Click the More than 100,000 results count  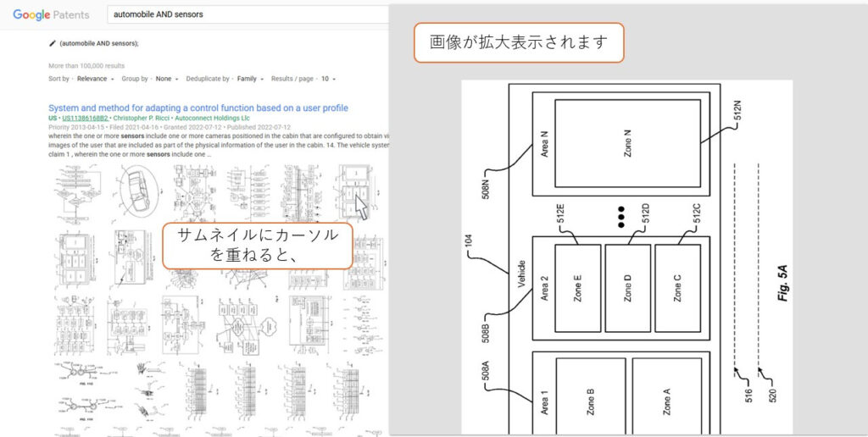pos(86,65)
